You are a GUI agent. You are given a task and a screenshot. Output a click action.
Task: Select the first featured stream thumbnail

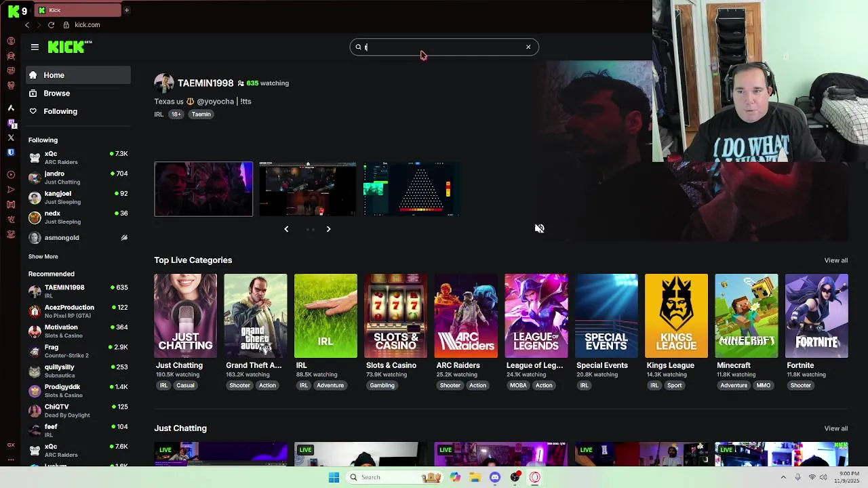pos(203,189)
